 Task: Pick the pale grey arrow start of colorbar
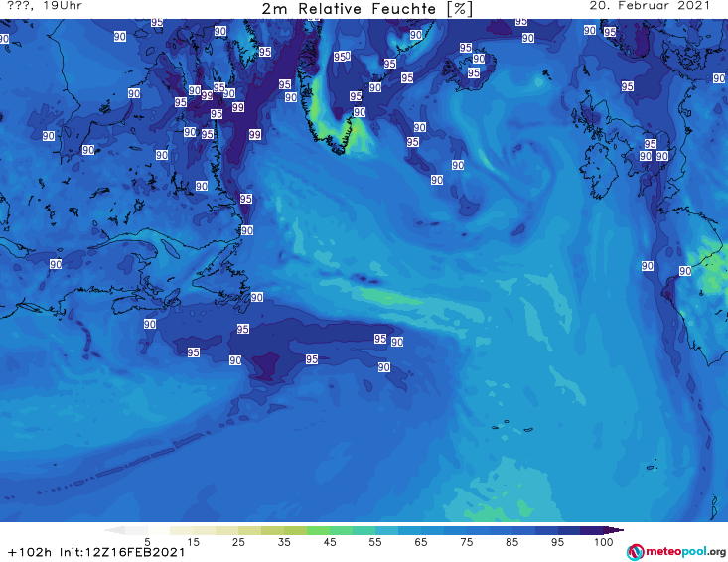point(114,530)
